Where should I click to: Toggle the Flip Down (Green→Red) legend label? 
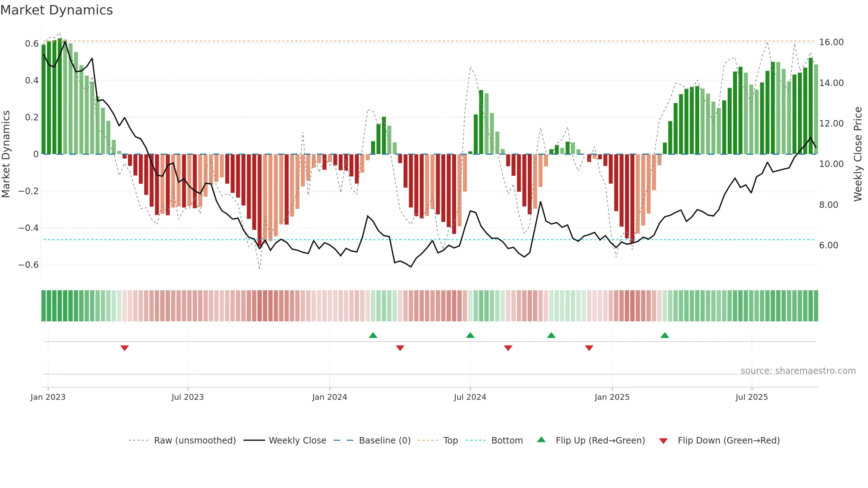pos(729,441)
